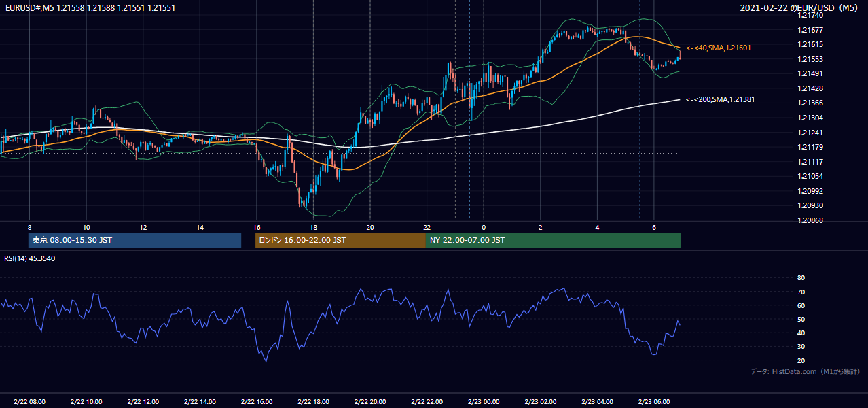Click the '2/22 14:00' date label
The image size is (868, 408).
200,401
